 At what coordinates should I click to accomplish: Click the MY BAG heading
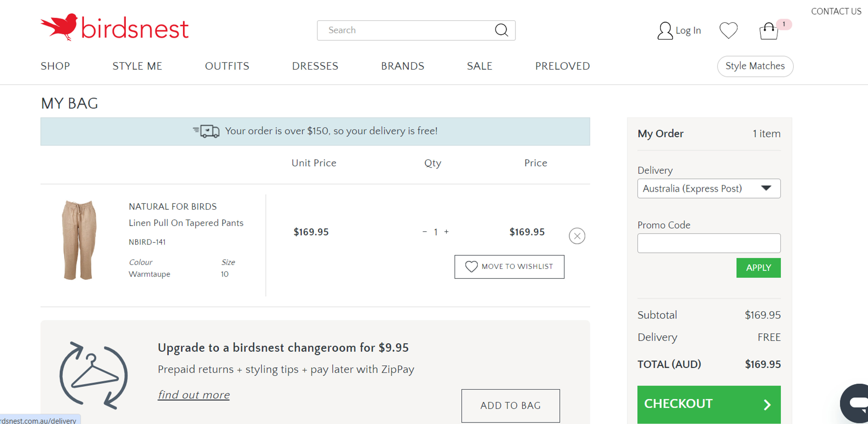point(69,103)
